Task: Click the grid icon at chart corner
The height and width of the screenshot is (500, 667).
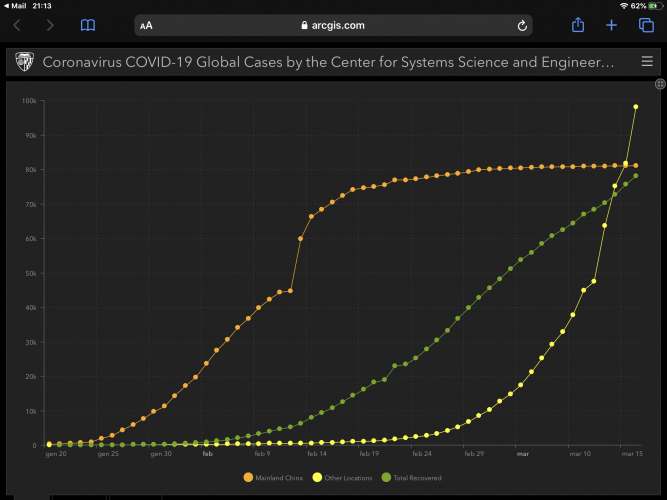Action: click(x=659, y=84)
